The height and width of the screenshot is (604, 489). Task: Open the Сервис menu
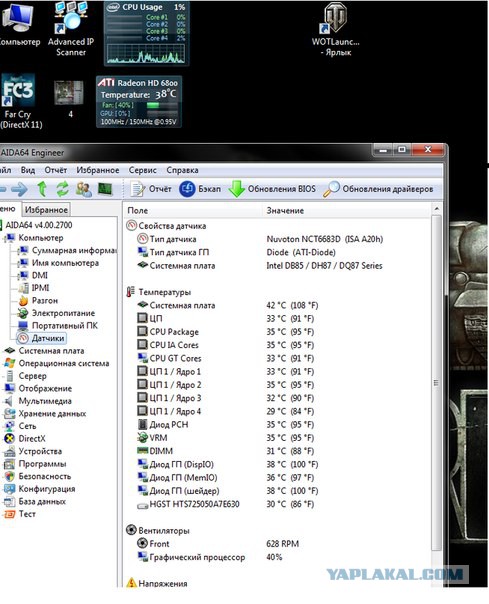coord(143,170)
